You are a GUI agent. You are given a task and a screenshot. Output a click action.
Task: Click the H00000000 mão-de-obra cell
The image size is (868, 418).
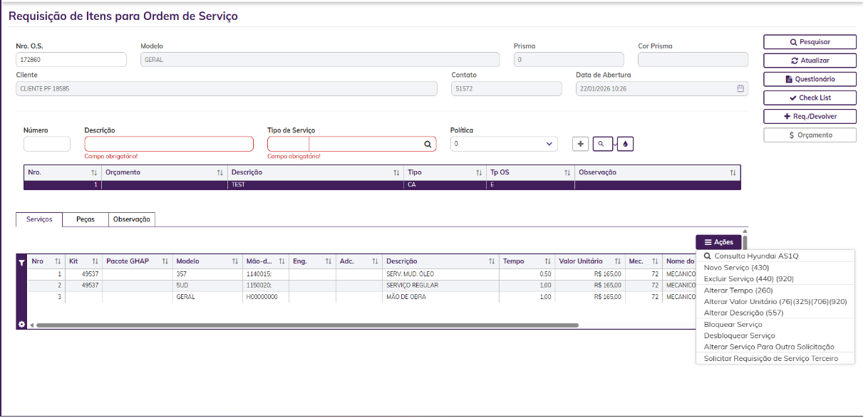click(265, 297)
